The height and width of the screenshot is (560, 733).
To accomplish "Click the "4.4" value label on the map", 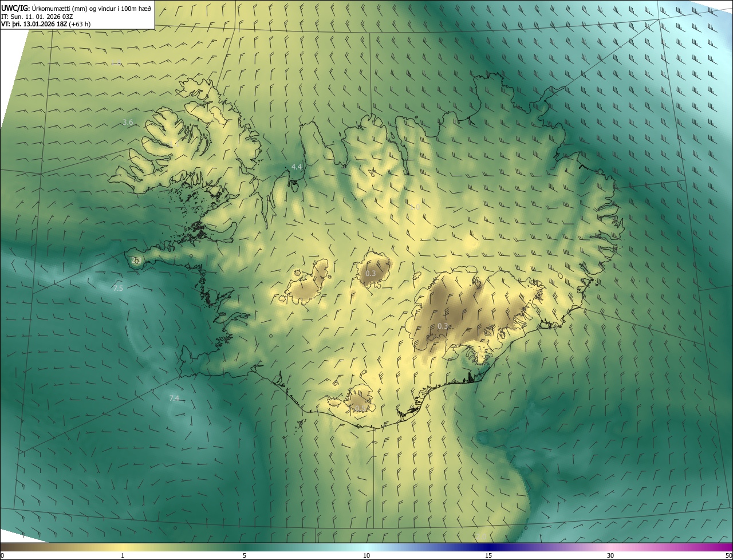I will [296, 167].
